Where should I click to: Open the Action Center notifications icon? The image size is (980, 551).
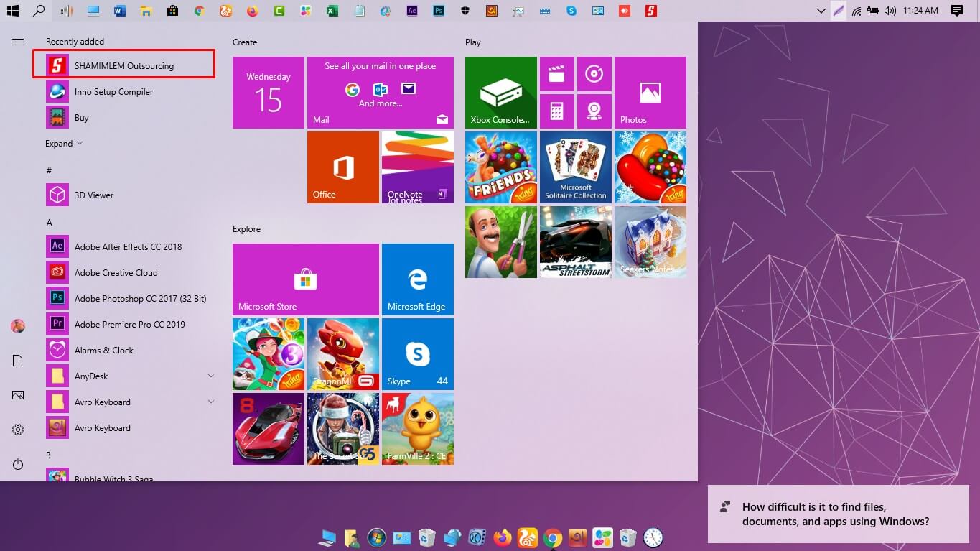click(956, 11)
